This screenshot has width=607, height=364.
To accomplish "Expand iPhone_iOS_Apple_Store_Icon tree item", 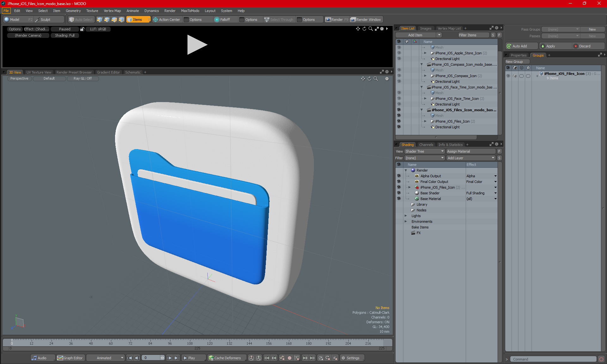I will (425, 53).
